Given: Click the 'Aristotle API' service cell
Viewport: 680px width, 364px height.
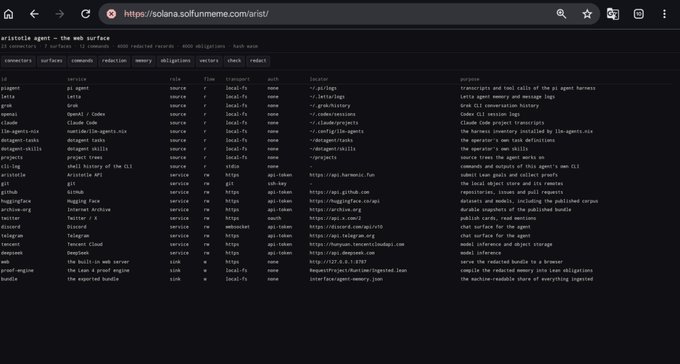Looking at the screenshot, I should tap(85, 175).
